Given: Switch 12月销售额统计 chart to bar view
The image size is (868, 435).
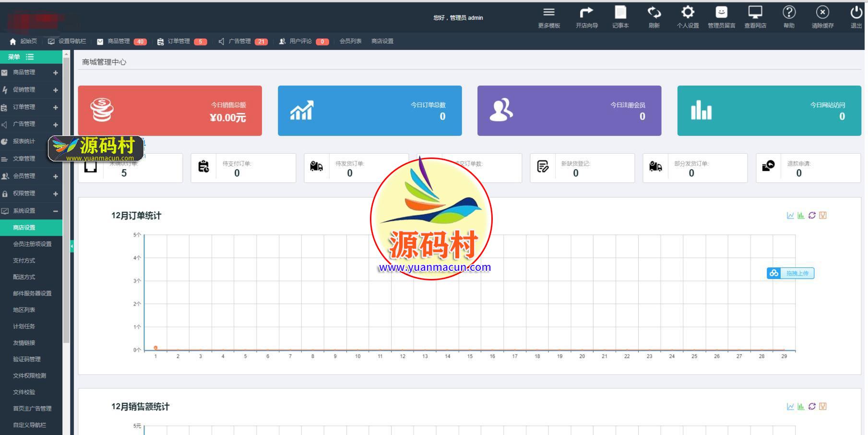Looking at the screenshot, I should click(801, 407).
